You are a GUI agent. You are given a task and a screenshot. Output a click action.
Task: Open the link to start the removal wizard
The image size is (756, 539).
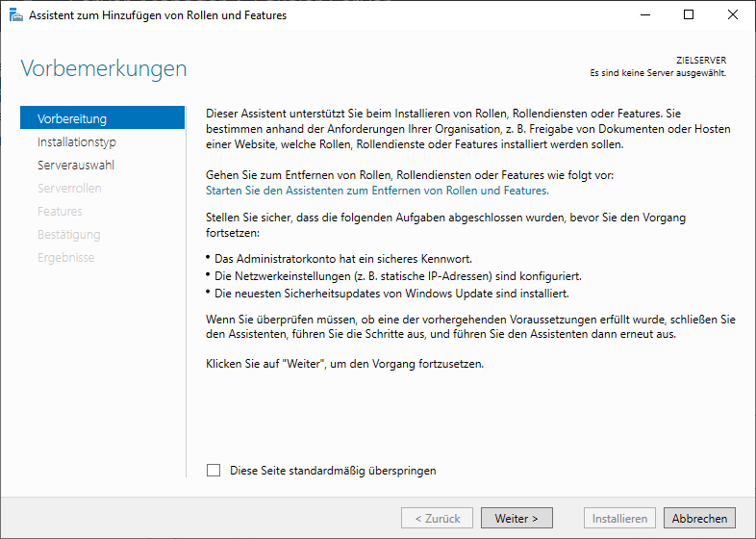point(377,191)
